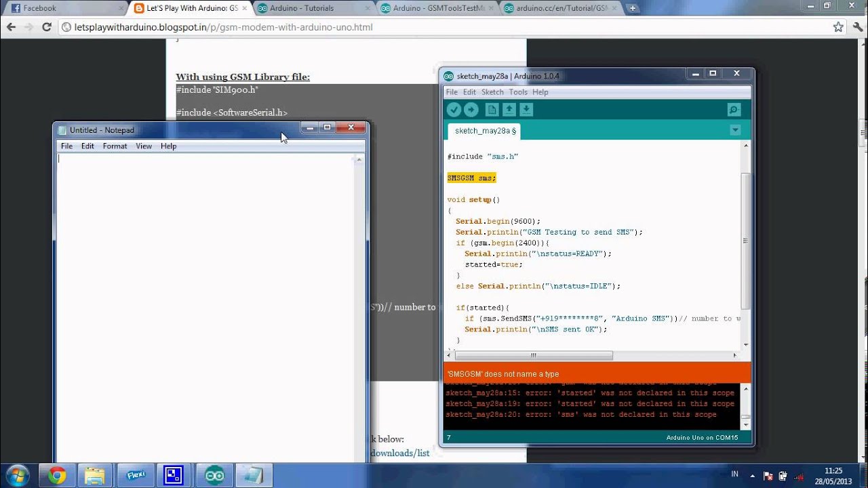This screenshot has width=868, height=488.
Task: Switch to Arduino - Tutorials tab
Action: pyautogui.click(x=315, y=8)
